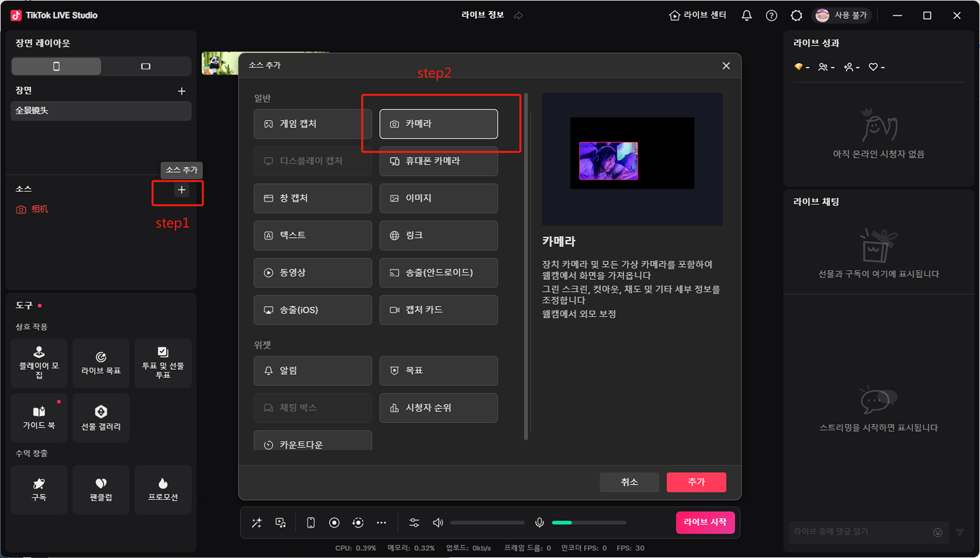
Task: Add the 목표 widget
Action: 439,371
